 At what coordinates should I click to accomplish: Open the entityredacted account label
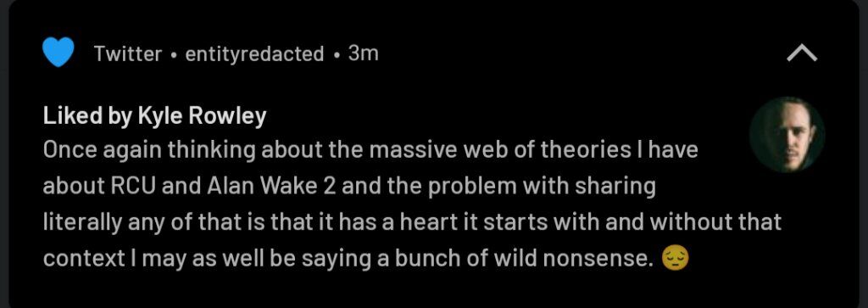tap(254, 53)
